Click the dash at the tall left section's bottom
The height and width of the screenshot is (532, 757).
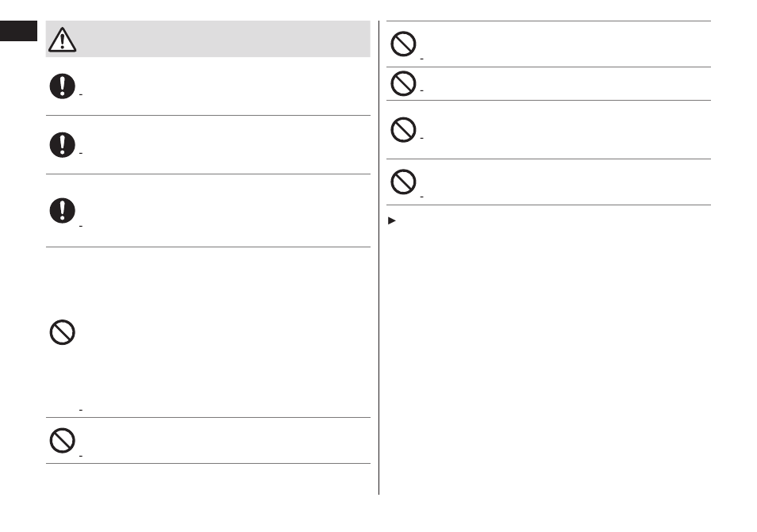[x=81, y=410]
